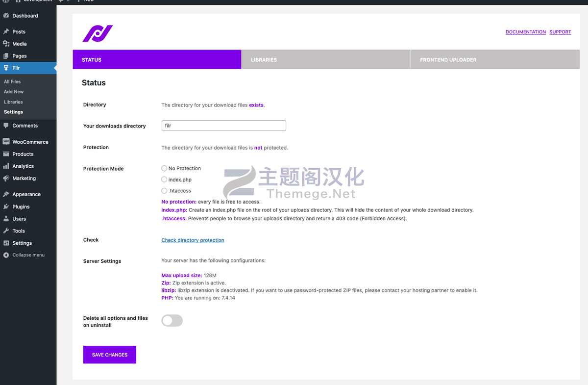
Task: Click the Tools wrench icon
Action: 6,231
